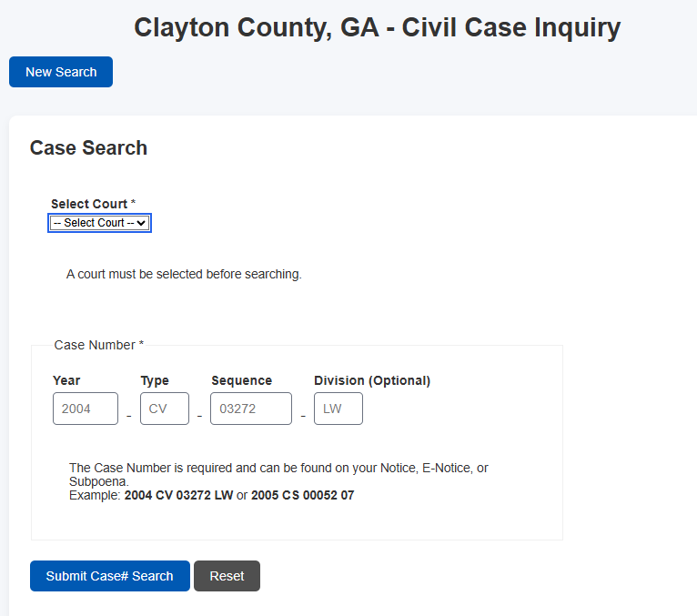Screen dimensions: 697x616
Task: Click example case number 2005 CS 00052 07
Action: point(302,496)
